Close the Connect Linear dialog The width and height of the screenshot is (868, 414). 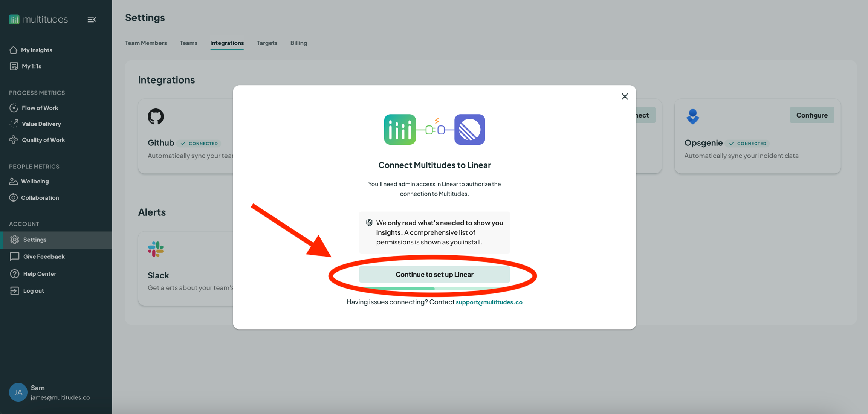[625, 96]
